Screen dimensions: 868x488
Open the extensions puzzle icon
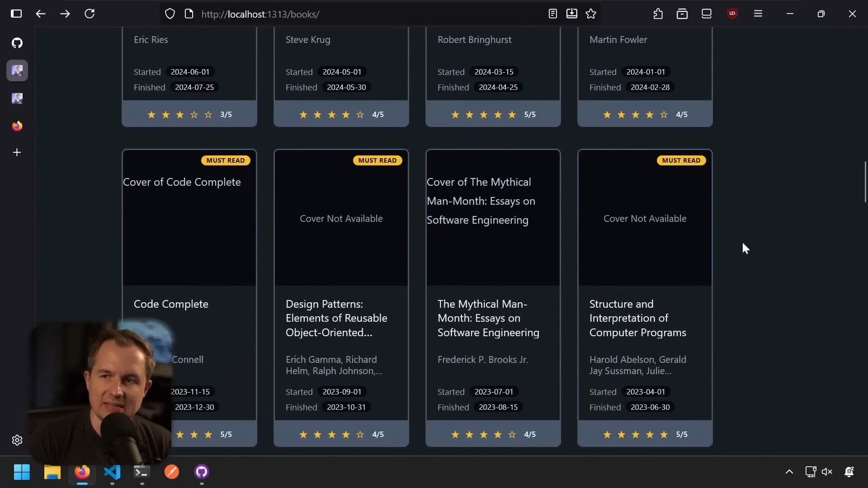click(658, 14)
